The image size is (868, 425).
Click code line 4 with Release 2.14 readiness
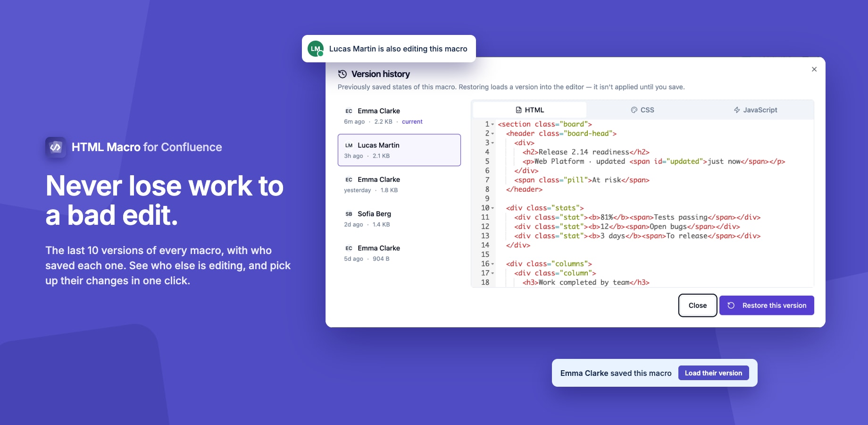pyautogui.click(x=586, y=152)
